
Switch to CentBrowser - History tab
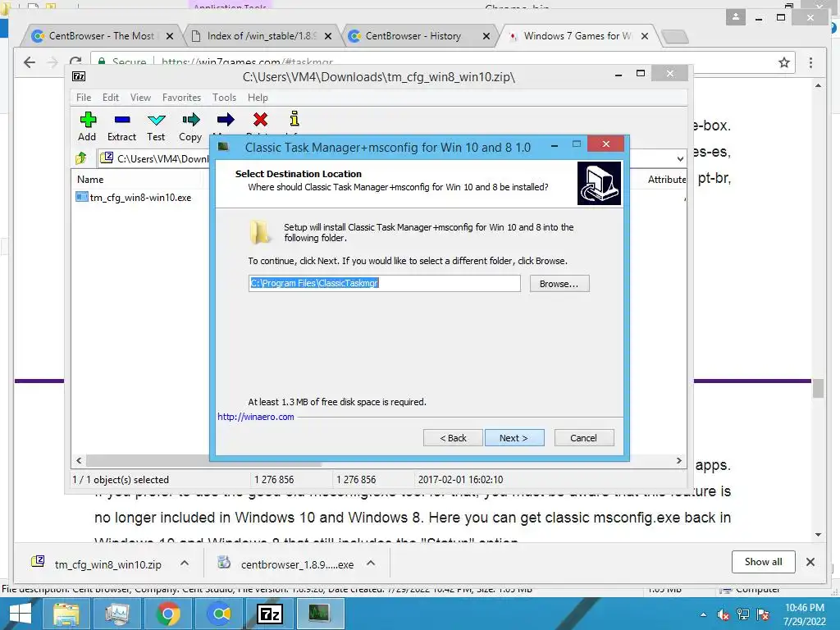pos(413,36)
